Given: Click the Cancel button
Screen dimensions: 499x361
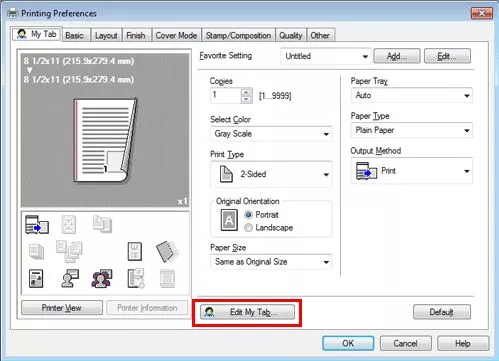Looking at the screenshot, I should pos(406,343).
